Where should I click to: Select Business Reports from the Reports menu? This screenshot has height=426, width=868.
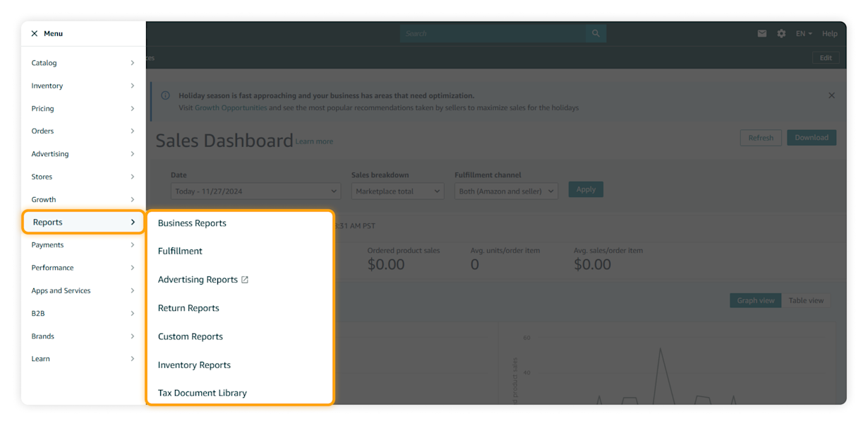pos(192,223)
